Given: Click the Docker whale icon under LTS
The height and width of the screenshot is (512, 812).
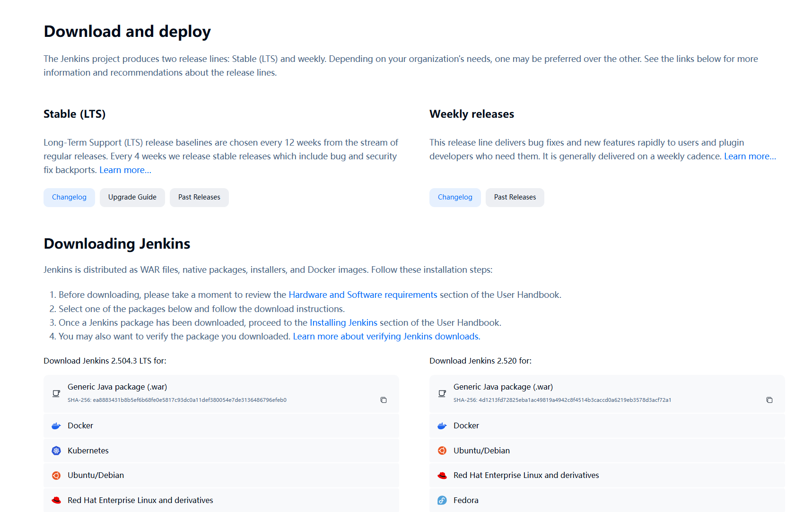Looking at the screenshot, I should coord(56,426).
